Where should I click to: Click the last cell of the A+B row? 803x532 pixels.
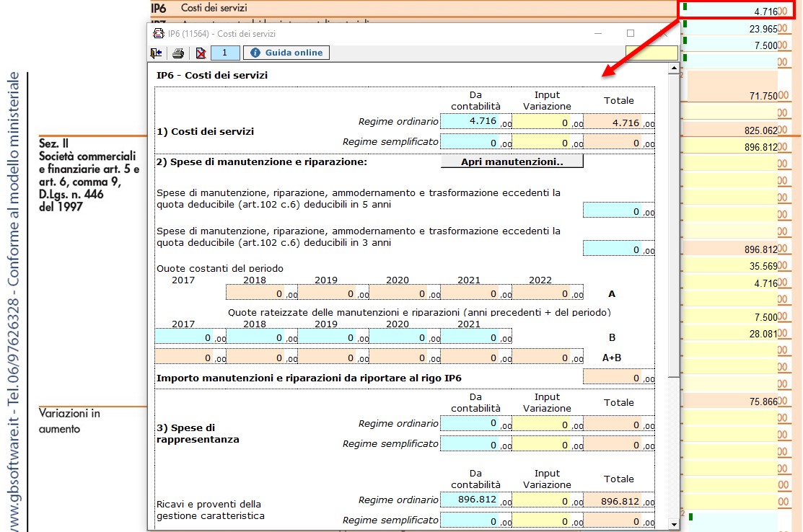pyautogui.click(x=548, y=357)
